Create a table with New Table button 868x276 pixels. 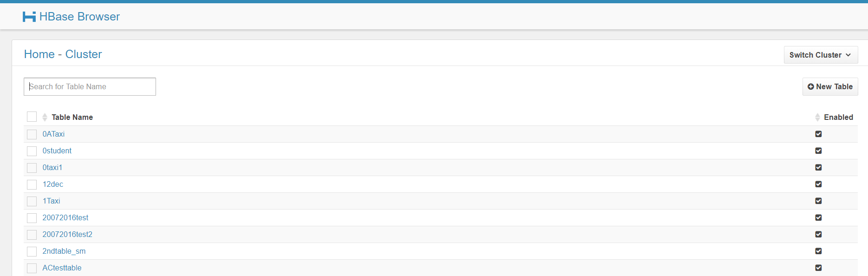[830, 86]
